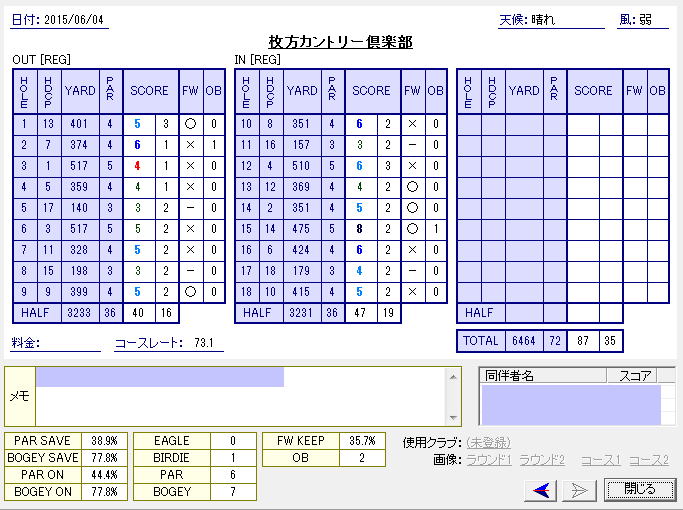Select the fairway circle mark on hole 1
Screen dimensions: 683x510
click(x=190, y=124)
